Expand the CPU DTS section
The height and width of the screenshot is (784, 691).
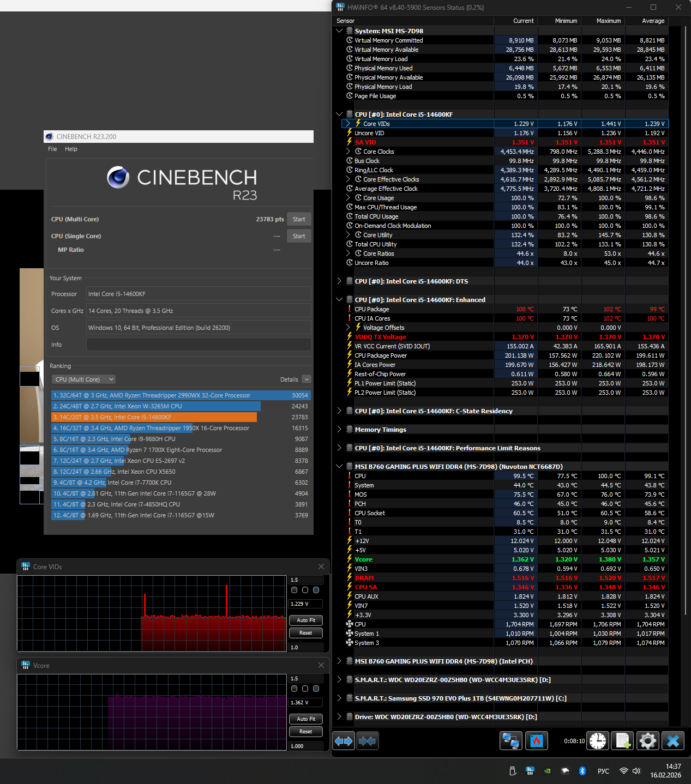(339, 281)
